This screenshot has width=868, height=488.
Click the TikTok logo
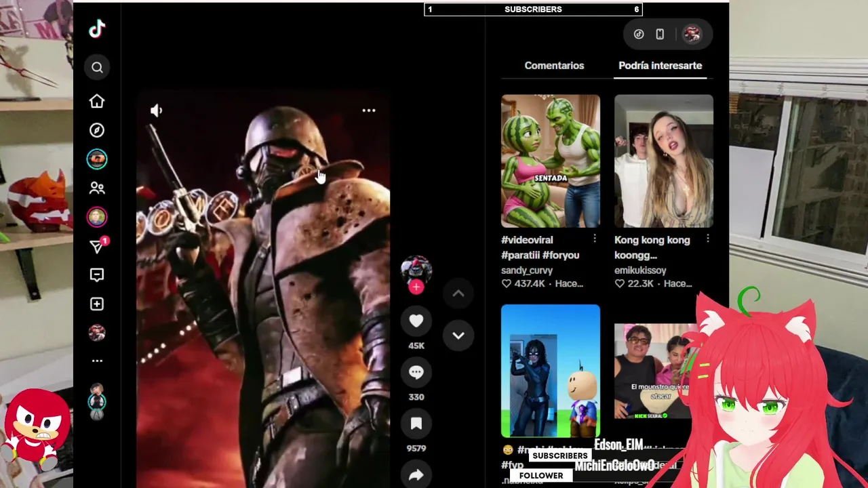pos(97,28)
